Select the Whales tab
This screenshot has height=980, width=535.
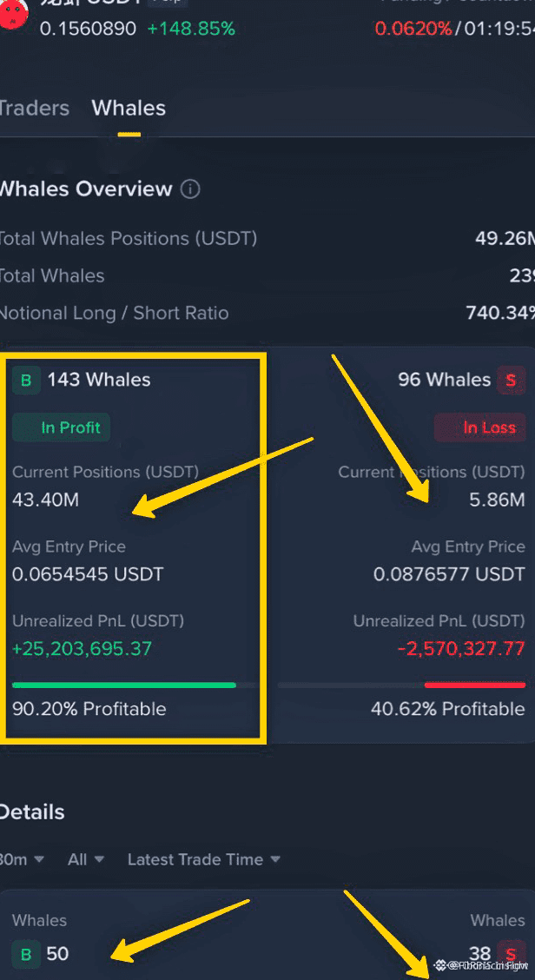[129, 108]
